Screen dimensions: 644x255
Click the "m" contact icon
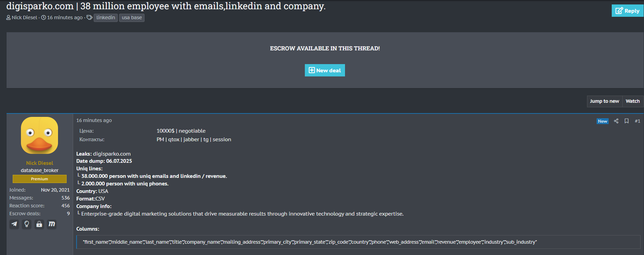52,224
